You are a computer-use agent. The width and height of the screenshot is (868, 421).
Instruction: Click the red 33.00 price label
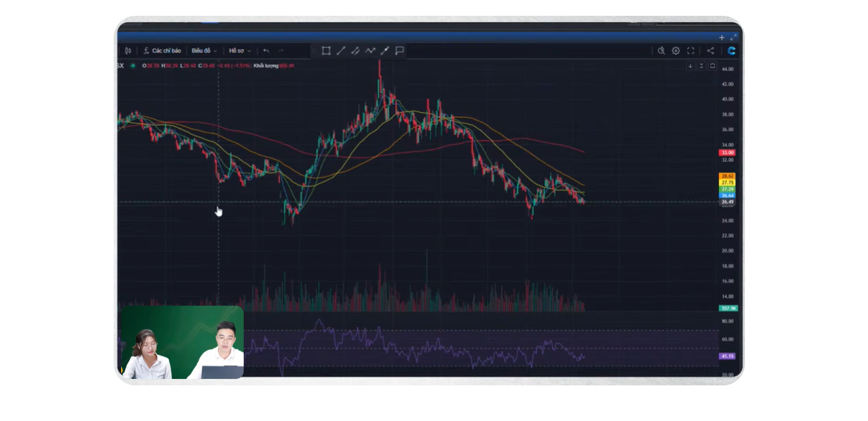pos(727,153)
